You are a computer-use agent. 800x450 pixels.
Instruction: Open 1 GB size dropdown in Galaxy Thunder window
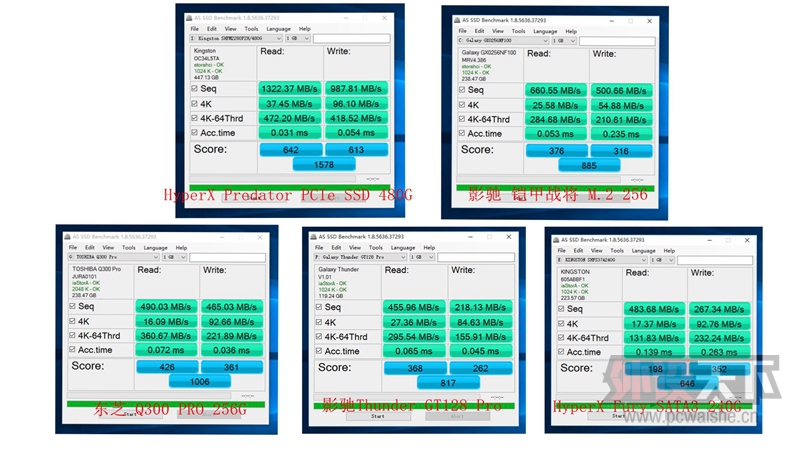(422, 257)
